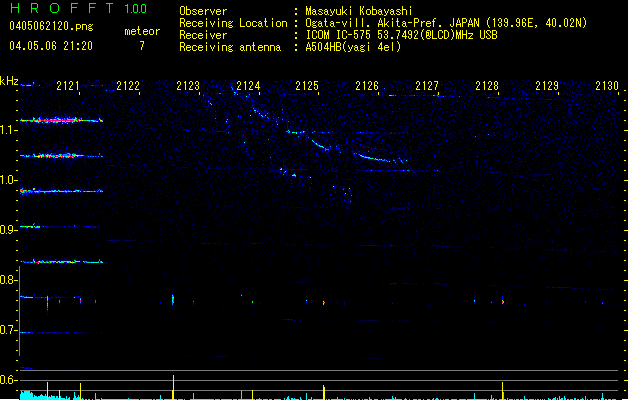Image resolution: width=629 pixels, height=400 pixels.
Task: Select the filename 0405062120.png
Action: tap(51, 26)
